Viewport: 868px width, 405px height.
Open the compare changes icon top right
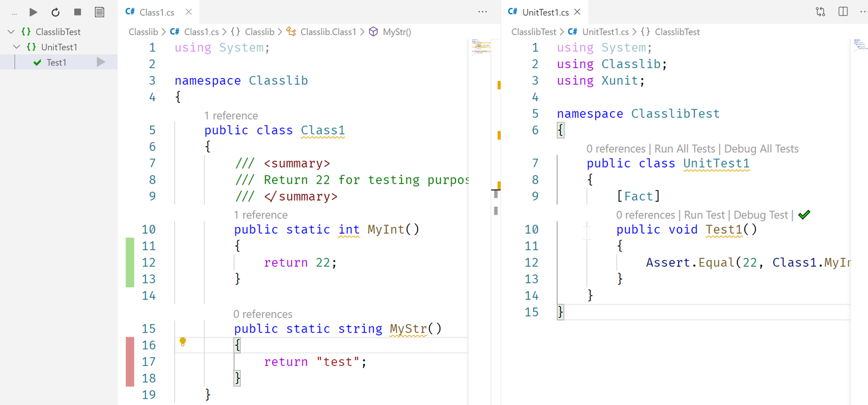pos(820,12)
